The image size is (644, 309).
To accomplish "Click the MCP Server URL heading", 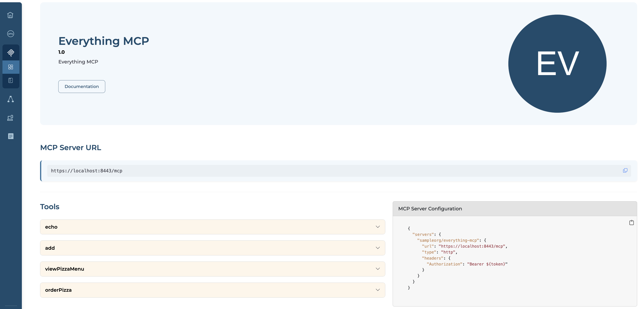I will [71, 147].
